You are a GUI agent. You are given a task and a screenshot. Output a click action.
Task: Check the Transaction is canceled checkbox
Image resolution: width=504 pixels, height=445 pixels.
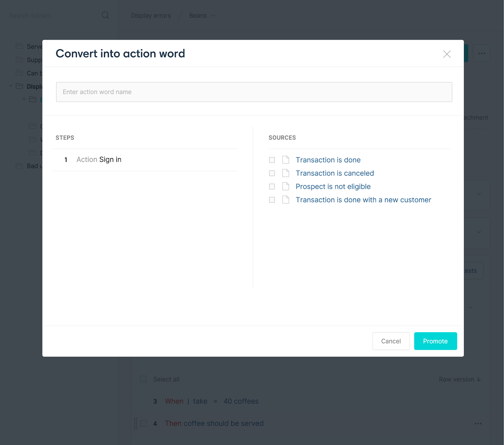pos(272,173)
